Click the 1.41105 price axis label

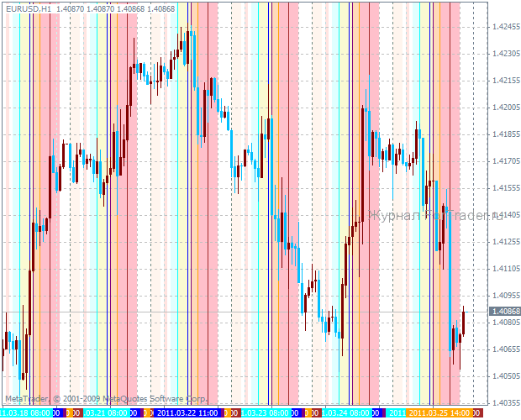pyautogui.click(x=506, y=268)
